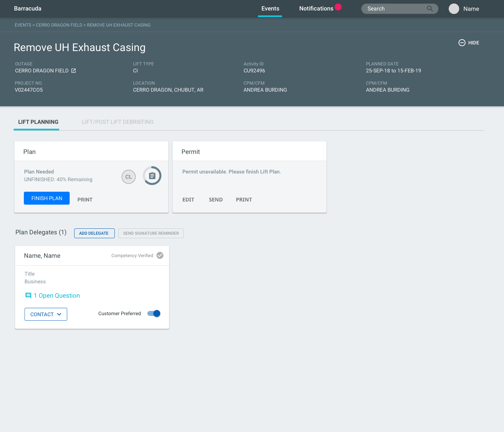504x432 pixels.
Task: Click the plan progress clipboard icon
Action: pos(152,176)
